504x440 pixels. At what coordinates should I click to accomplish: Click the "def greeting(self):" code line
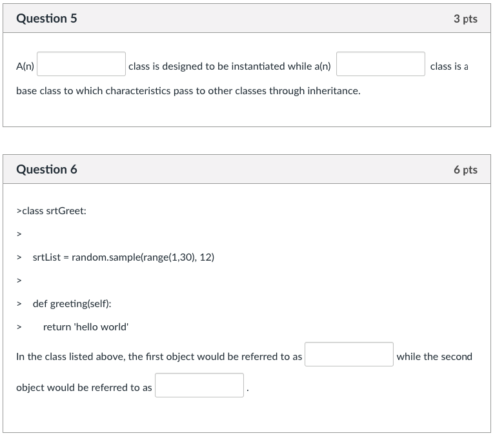click(x=72, y=304)
